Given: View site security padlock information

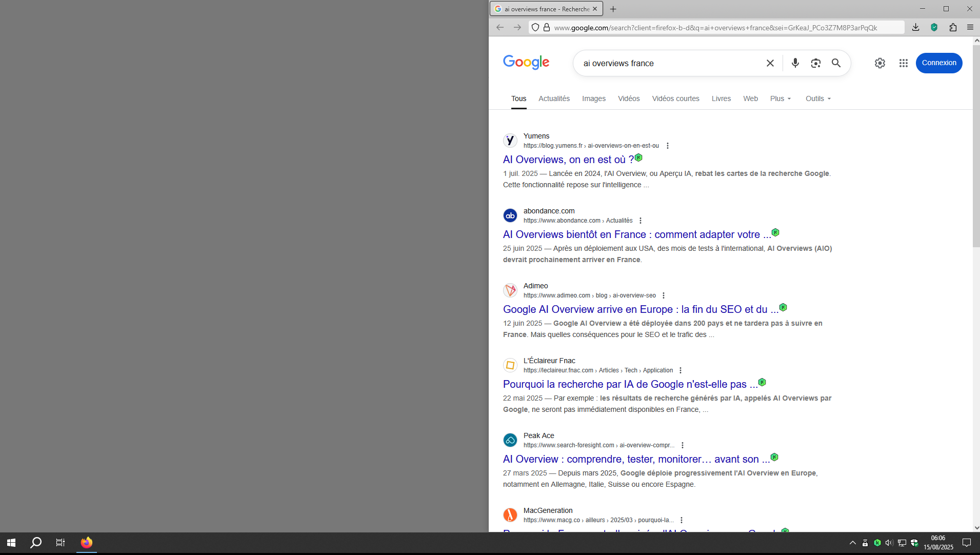Looking at the screenshot, I should 547,28.
